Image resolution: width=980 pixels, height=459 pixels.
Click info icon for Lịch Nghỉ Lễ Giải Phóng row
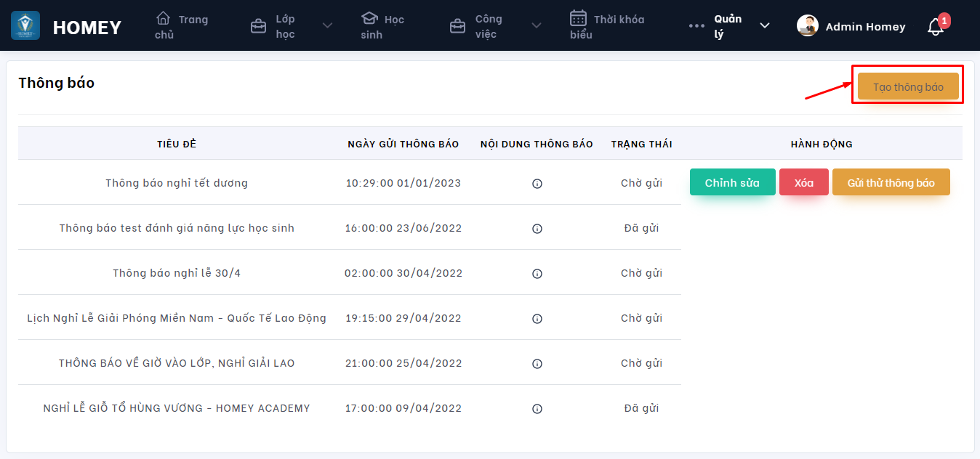537,319
